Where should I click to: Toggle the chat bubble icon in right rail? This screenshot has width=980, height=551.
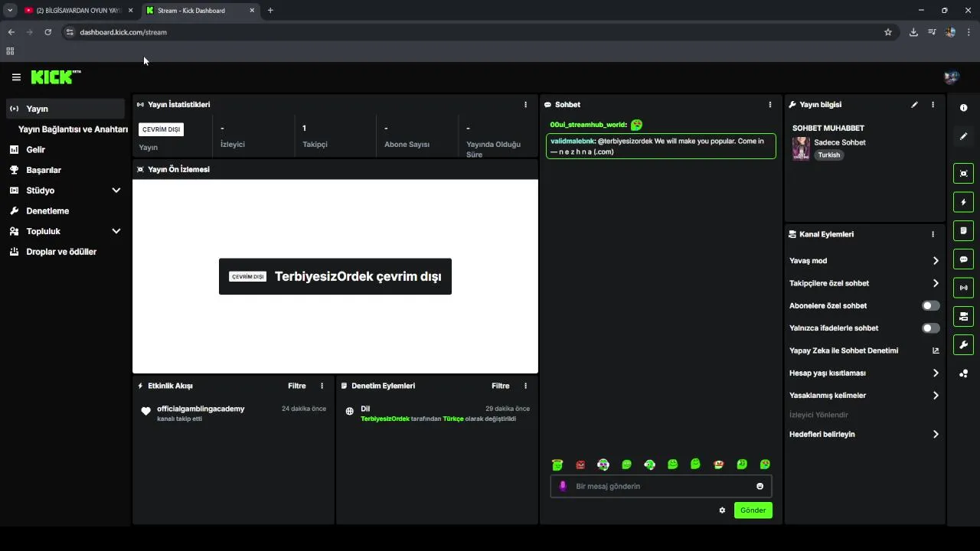[963, 259]
